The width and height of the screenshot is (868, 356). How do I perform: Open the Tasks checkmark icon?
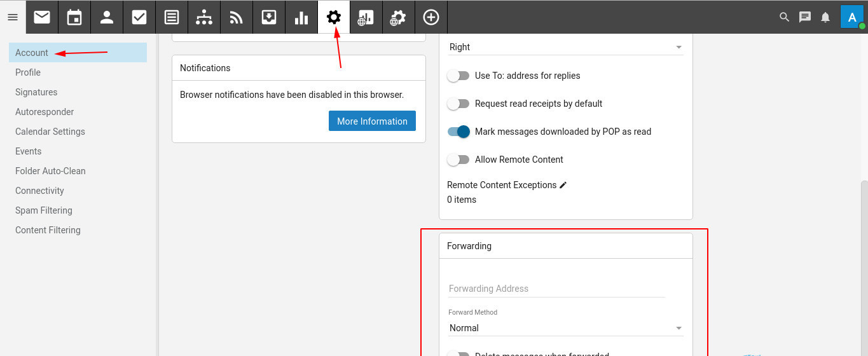(139, 17)
